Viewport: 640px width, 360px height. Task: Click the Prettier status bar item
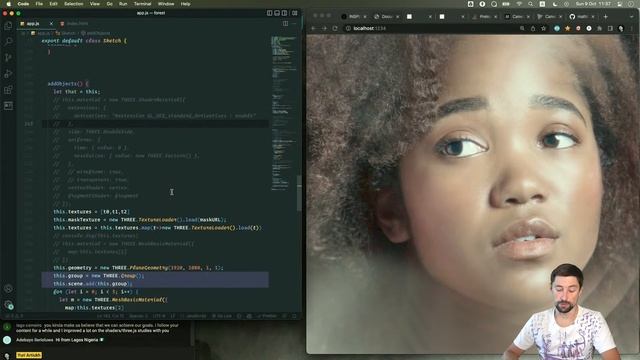click(267, 316)
